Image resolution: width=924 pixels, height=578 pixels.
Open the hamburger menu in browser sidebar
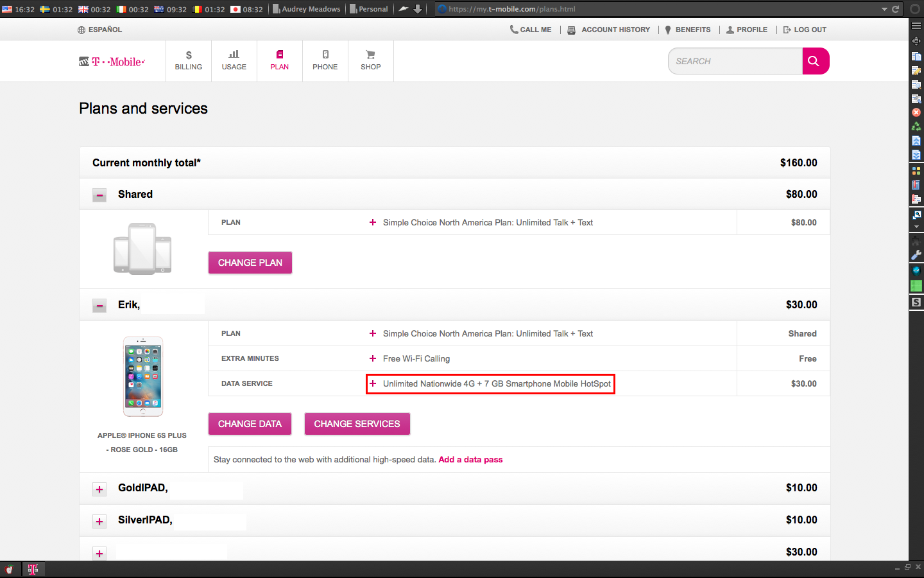click(916, 26)
